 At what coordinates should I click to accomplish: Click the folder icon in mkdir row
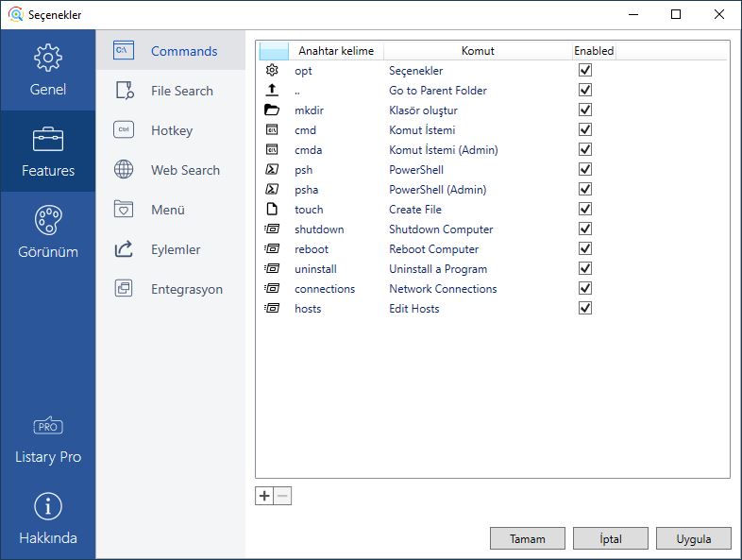pos(272,110)
